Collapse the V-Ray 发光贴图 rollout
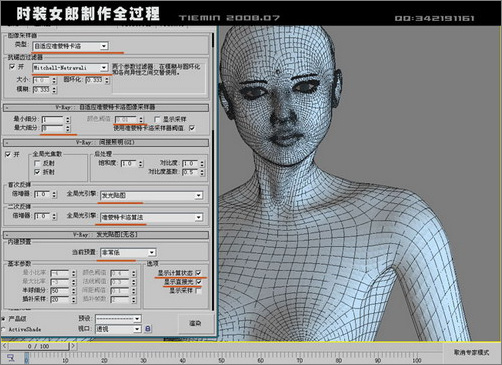502x365 pixels. (x=106, y=235)
